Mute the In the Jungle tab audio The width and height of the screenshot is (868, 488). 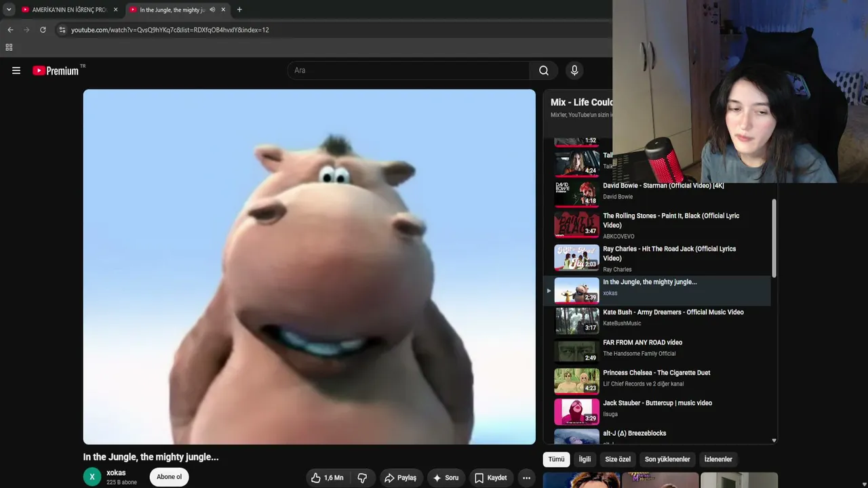212,9
